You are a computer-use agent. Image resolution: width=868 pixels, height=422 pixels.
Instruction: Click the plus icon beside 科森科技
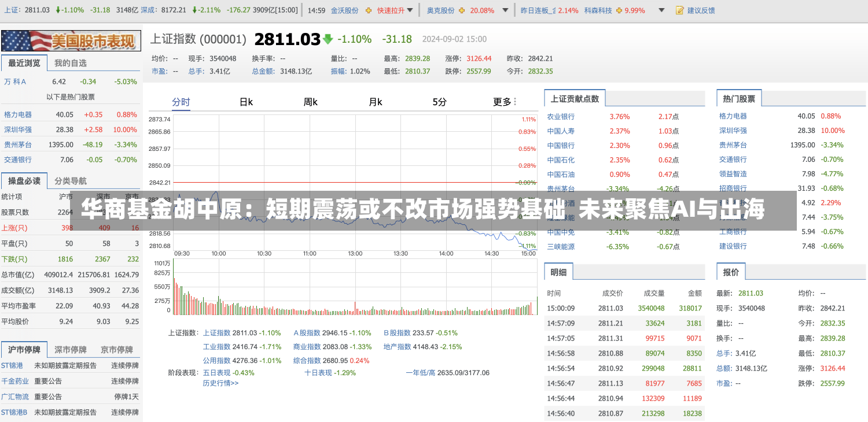point(620,10)
